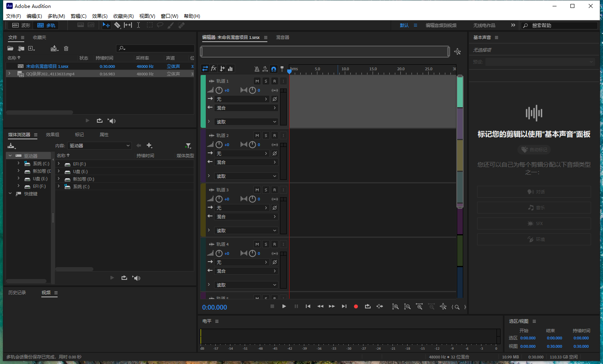
Task: Expand the 系统 (C:) drive in media browser
Action: pos(18,163)
